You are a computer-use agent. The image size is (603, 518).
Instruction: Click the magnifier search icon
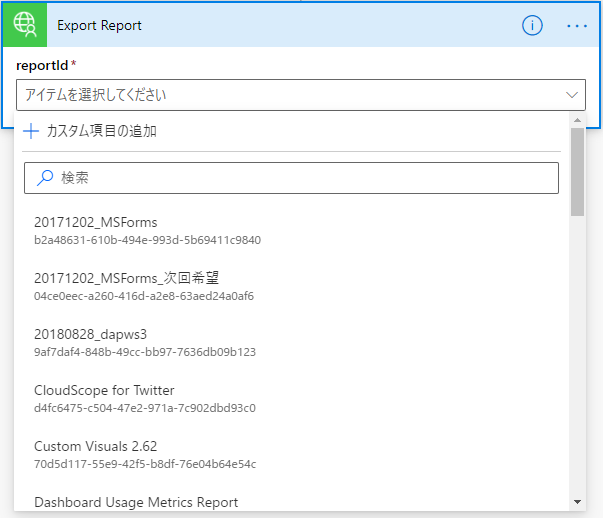45,178
